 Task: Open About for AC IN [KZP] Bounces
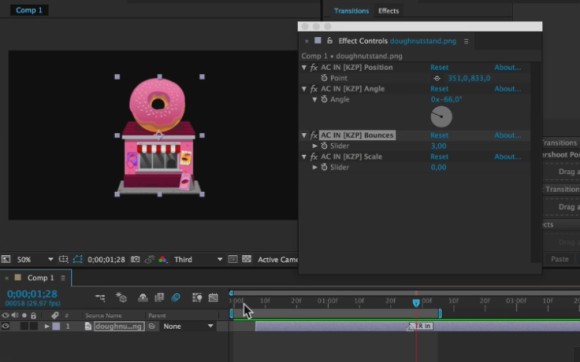pyautogui.click(x=508, y=135)
